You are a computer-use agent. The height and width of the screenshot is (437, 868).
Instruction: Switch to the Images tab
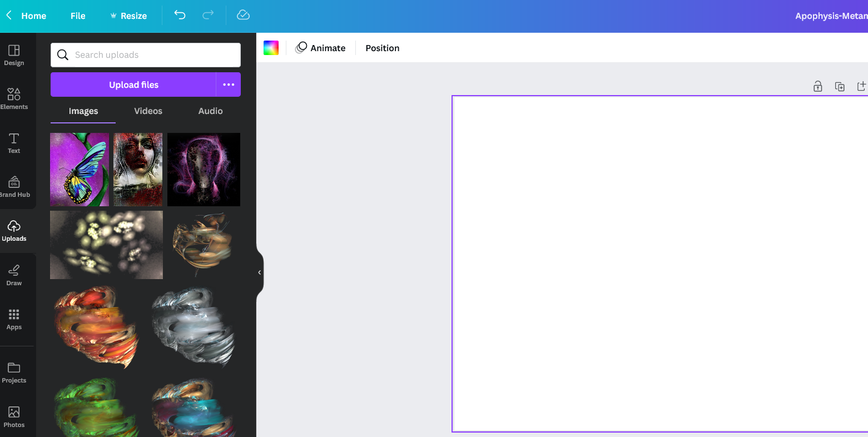[83, 111]
